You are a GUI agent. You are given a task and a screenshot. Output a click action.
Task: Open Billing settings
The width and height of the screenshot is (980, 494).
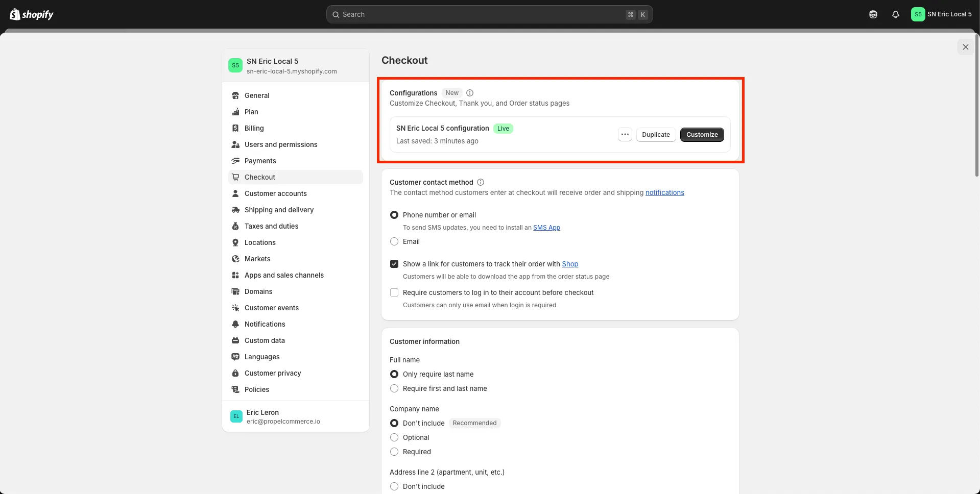295,128
